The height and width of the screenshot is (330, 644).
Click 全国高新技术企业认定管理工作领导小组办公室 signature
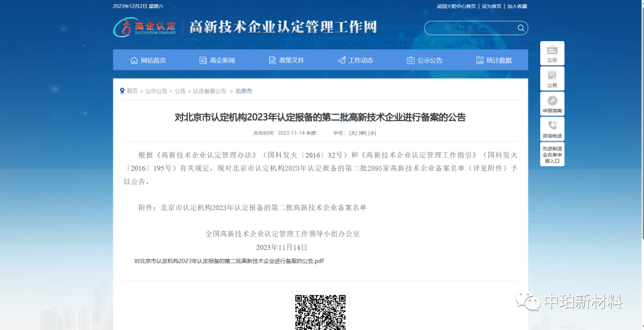(283, 234)
